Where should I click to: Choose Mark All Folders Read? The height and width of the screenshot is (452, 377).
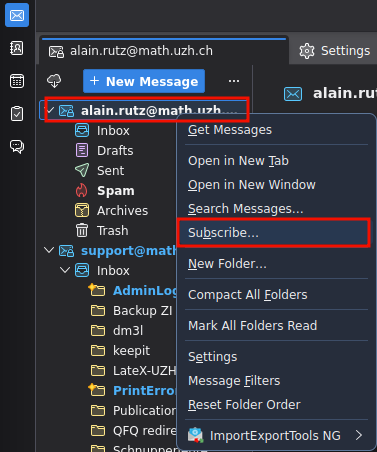[x=276, y=326]
